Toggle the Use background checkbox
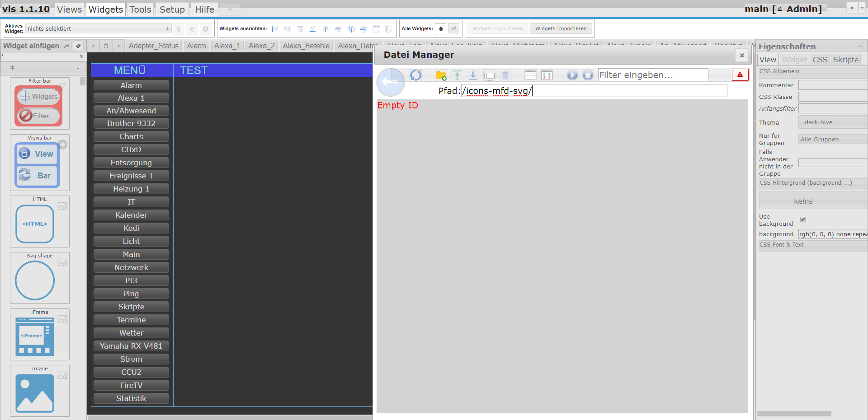 (x=803, y=219)
